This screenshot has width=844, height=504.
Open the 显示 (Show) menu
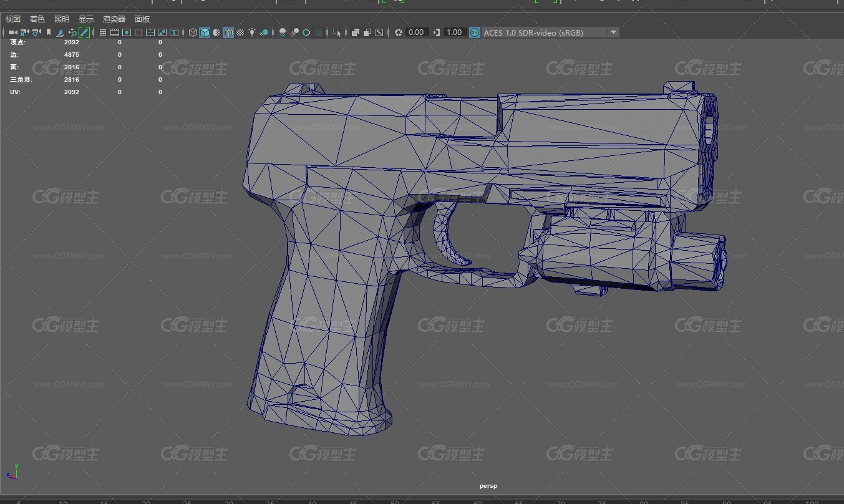point(86,19)
